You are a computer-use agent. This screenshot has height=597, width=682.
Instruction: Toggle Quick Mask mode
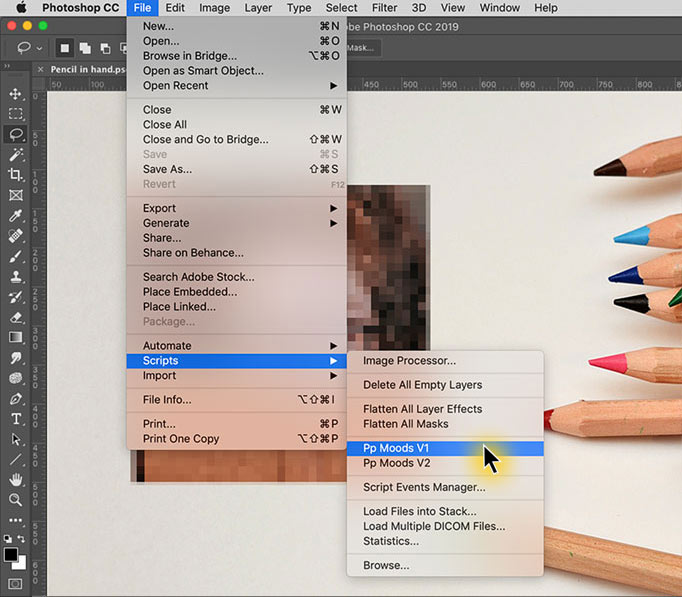point(15,584)
